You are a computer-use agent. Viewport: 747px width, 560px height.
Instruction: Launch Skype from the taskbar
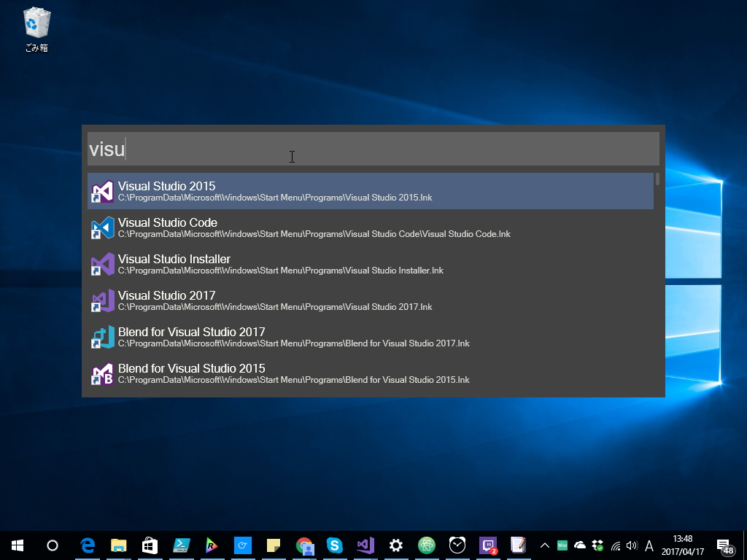click(x=334, y=545)
